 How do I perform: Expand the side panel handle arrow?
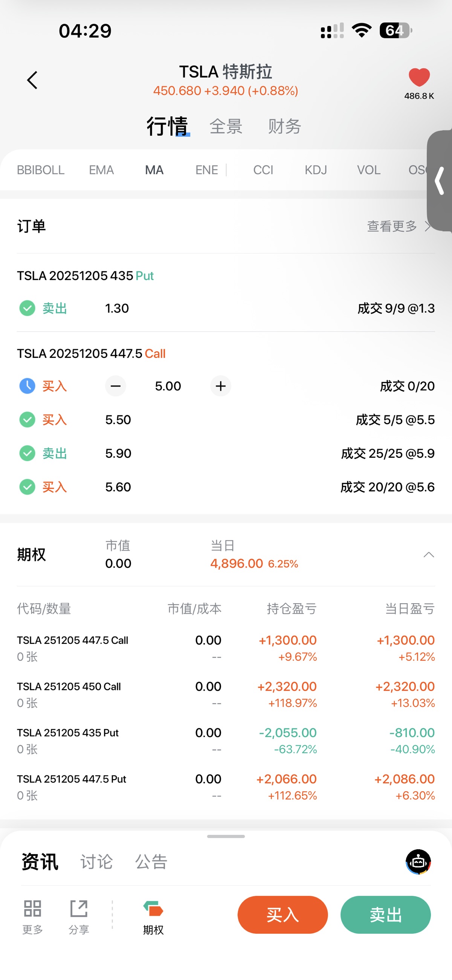point(440,181)
